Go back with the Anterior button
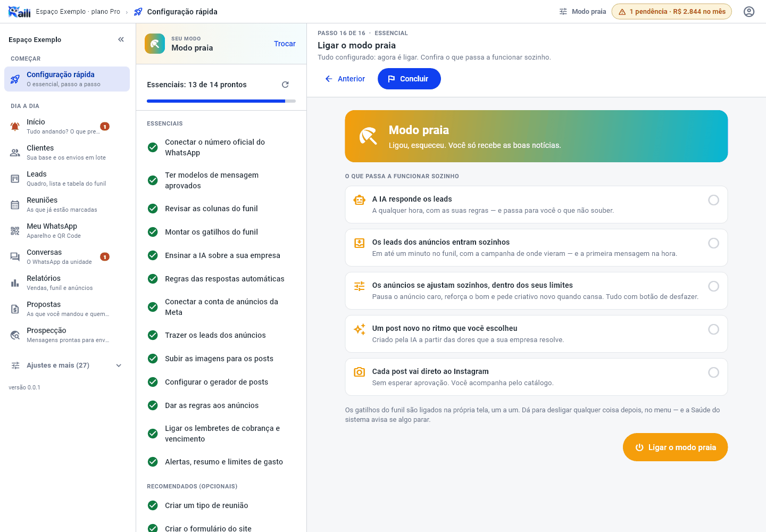766x532 pixels. pyautogui.click(x=345, y=79)
